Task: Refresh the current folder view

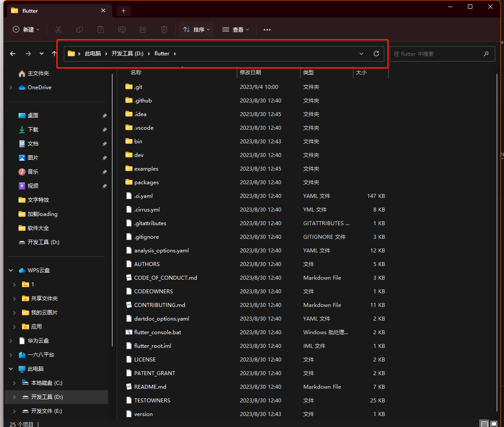Action: point(376,54)
